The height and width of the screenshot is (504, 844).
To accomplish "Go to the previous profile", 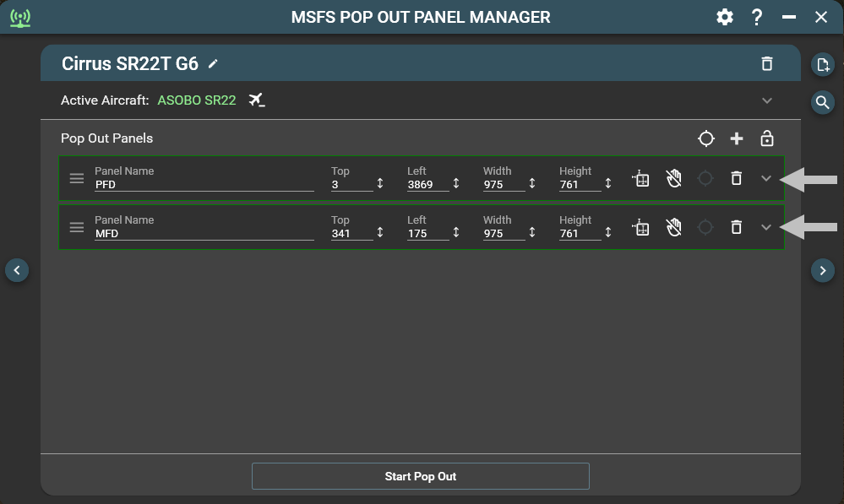I will 17,270.
